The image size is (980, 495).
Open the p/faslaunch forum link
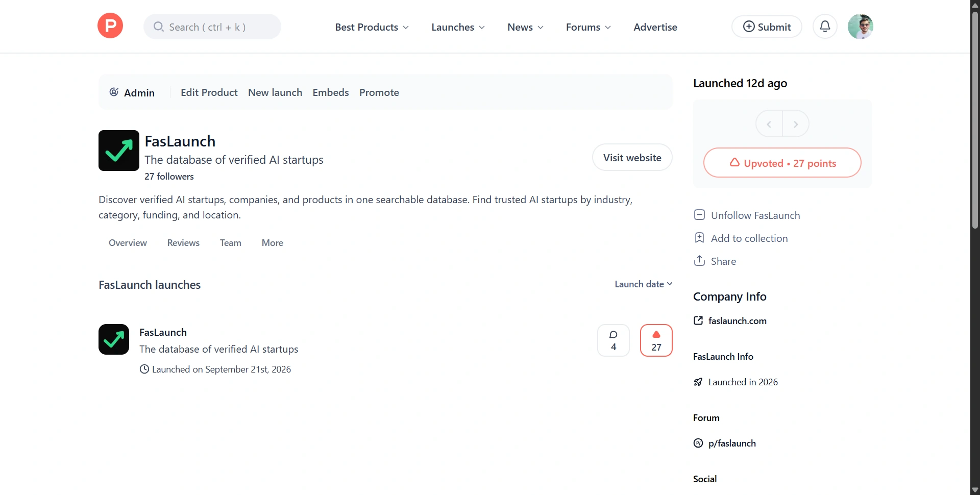click(732, 443)
